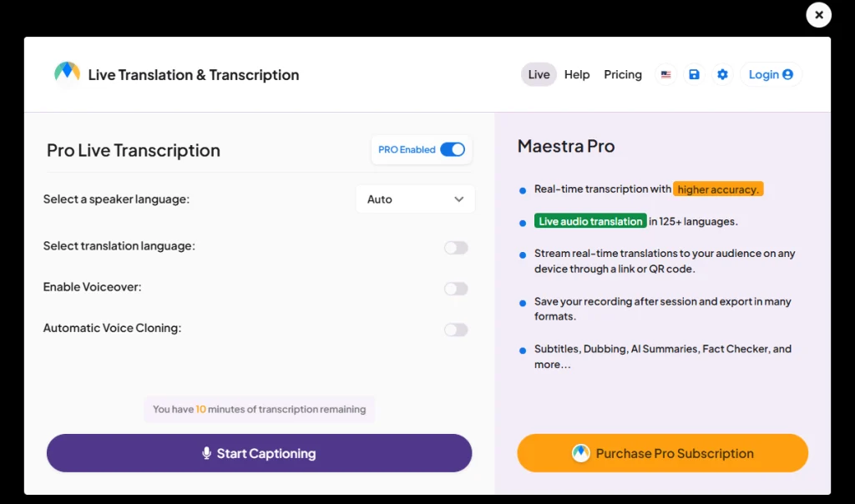Disable the PRO Enabled toggle
This screenshot has height=504, width=855.
click(x=453, y=149)
